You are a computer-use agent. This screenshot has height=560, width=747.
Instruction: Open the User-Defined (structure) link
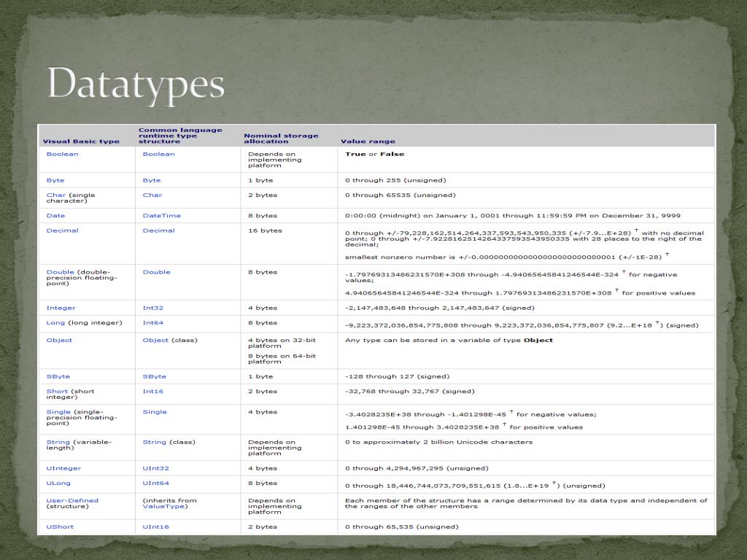tap(72, 500)
